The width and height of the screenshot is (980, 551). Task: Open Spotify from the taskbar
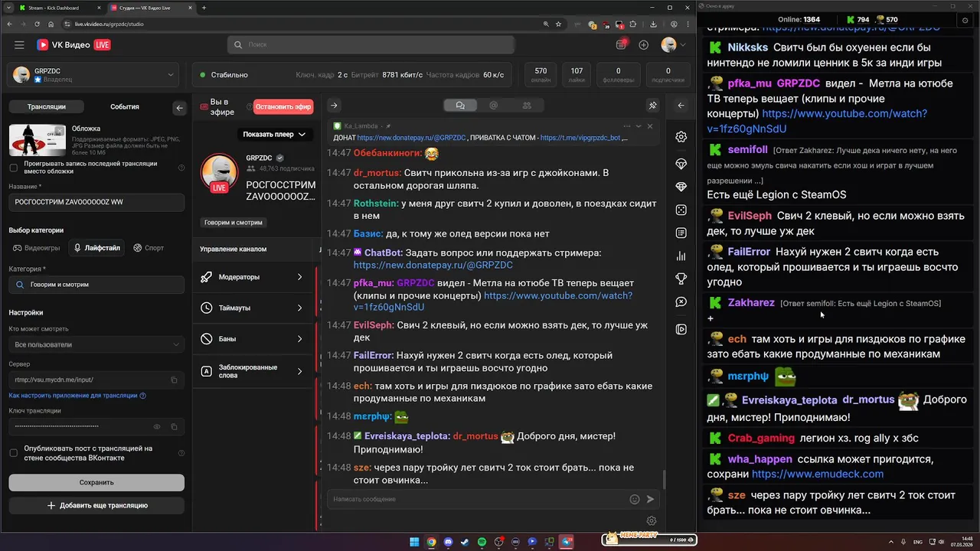482,542
